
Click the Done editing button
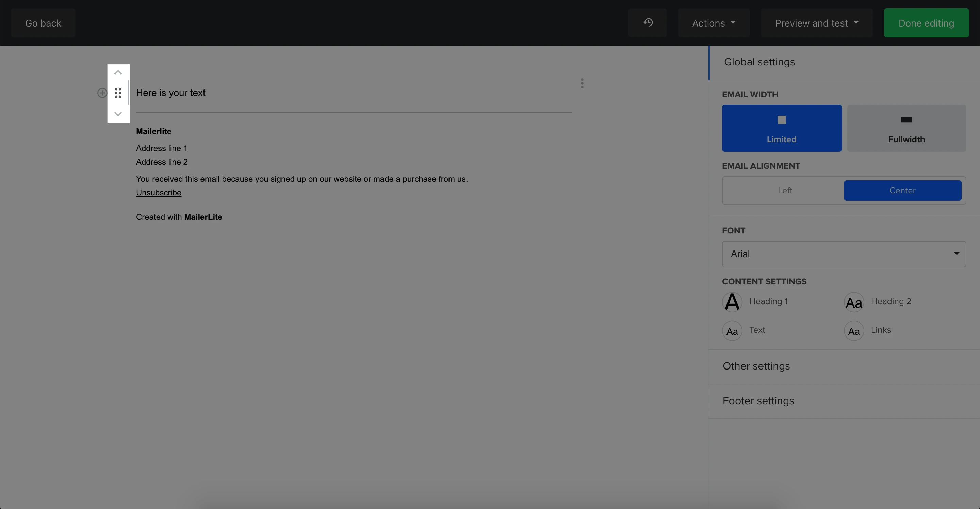[x=926, y=23]
